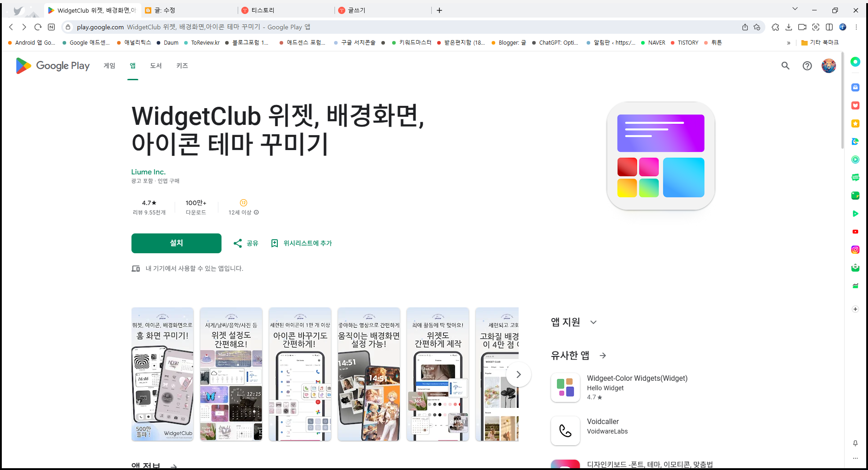Show more bookmarks with the double-arrow chevron
868x470 pixels.
788,42
